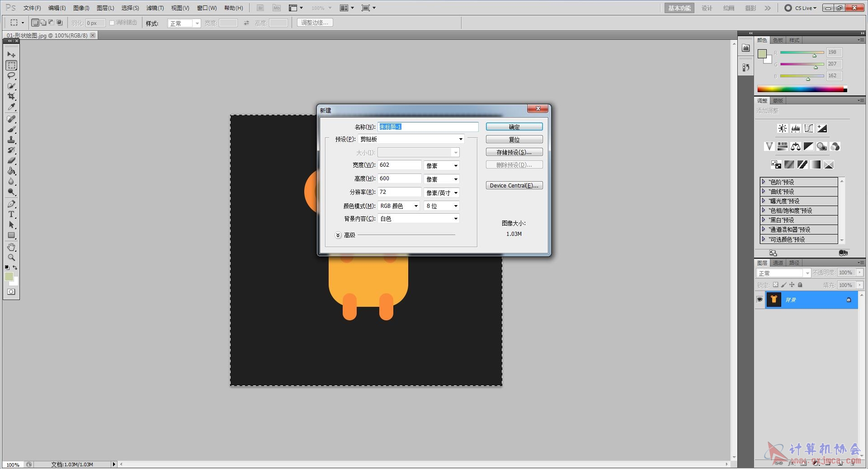Click the color spectrum ramp

(802, 89)
